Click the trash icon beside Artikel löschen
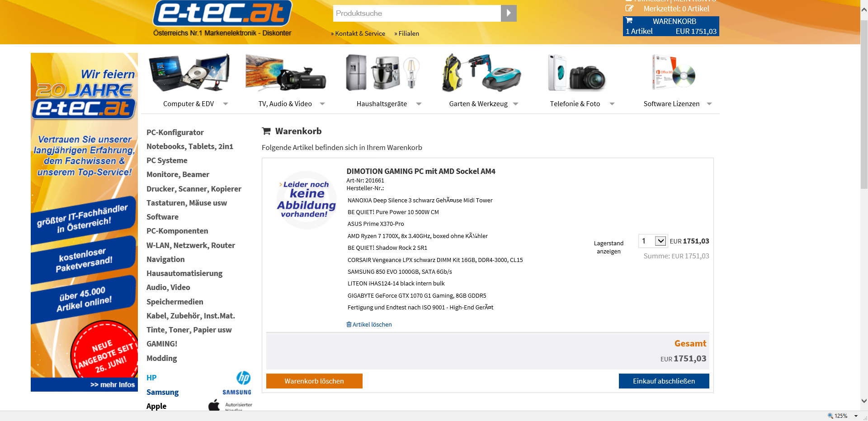The height and width of the screenshot is (421, 868). [349, 324]
